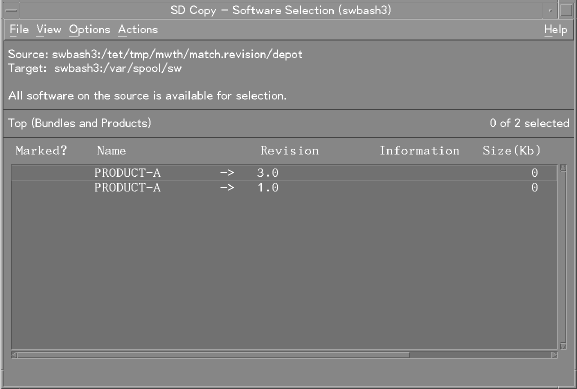Screen dimensions: 577x389
Task: Open the Help menu
Action: [x=555, y=29]
